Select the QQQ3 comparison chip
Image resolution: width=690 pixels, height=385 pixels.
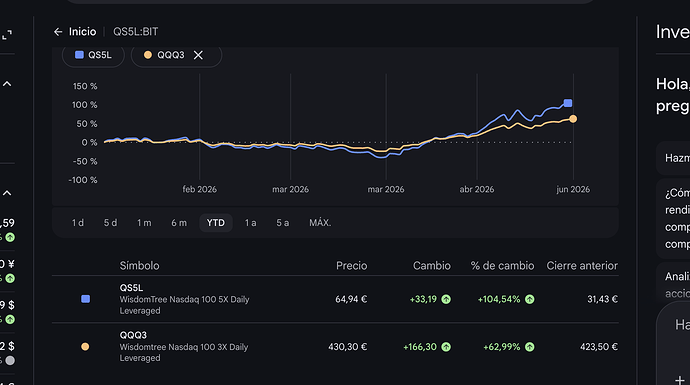(x=176, y=55)
